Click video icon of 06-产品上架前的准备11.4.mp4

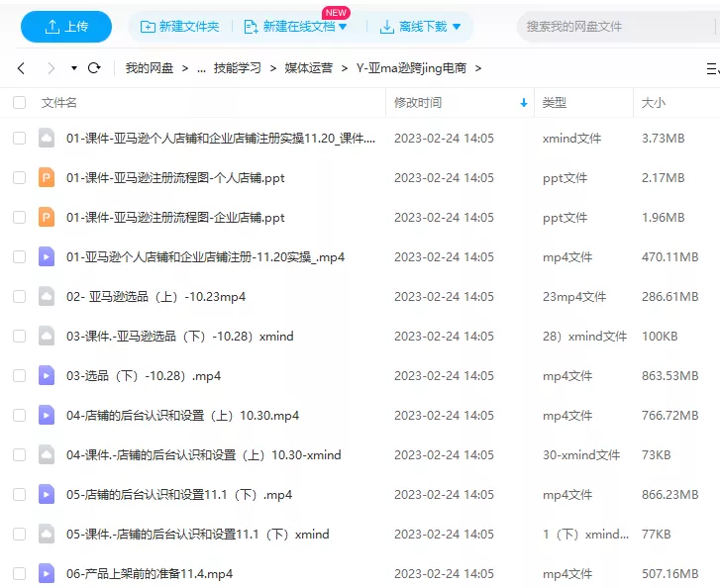coord(46,573)
